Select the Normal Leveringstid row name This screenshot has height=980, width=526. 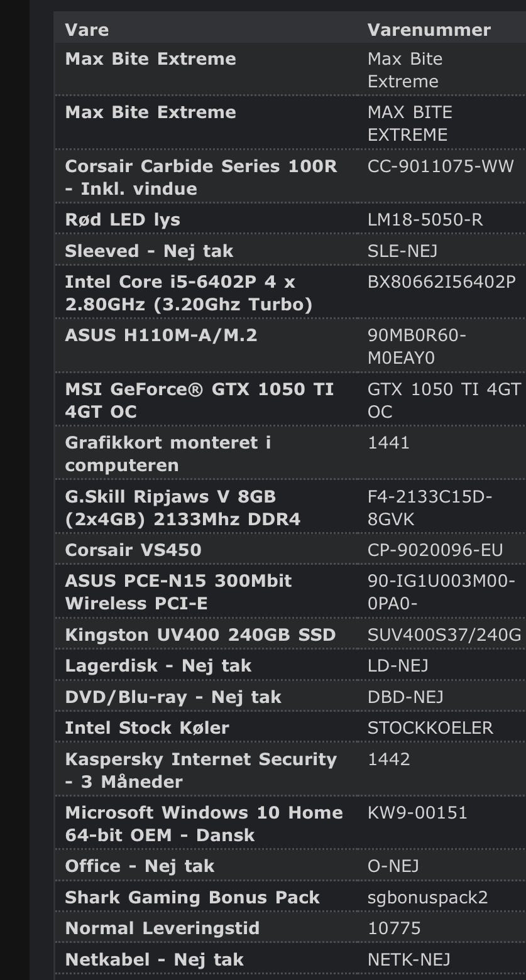click(x=162, y=928)
